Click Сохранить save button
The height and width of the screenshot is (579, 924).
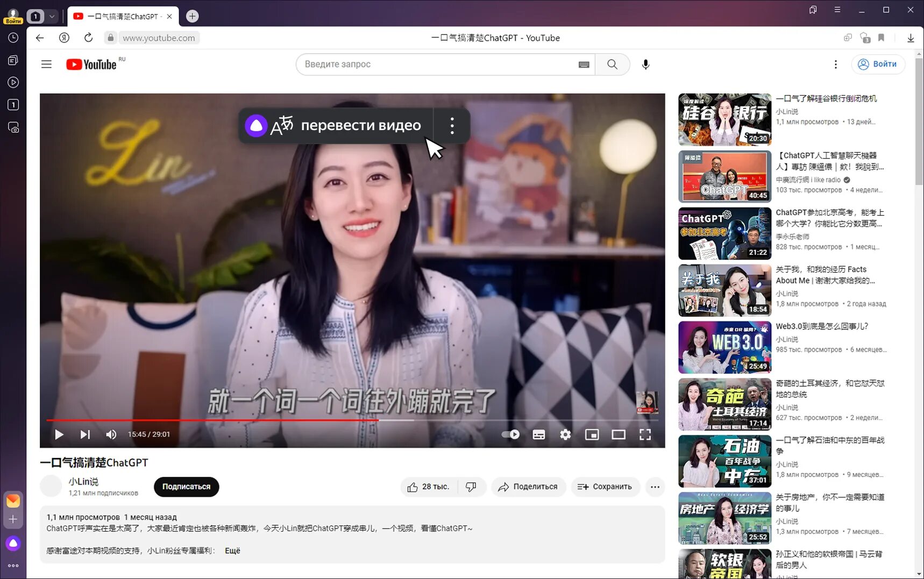click(x=605, y=487)
